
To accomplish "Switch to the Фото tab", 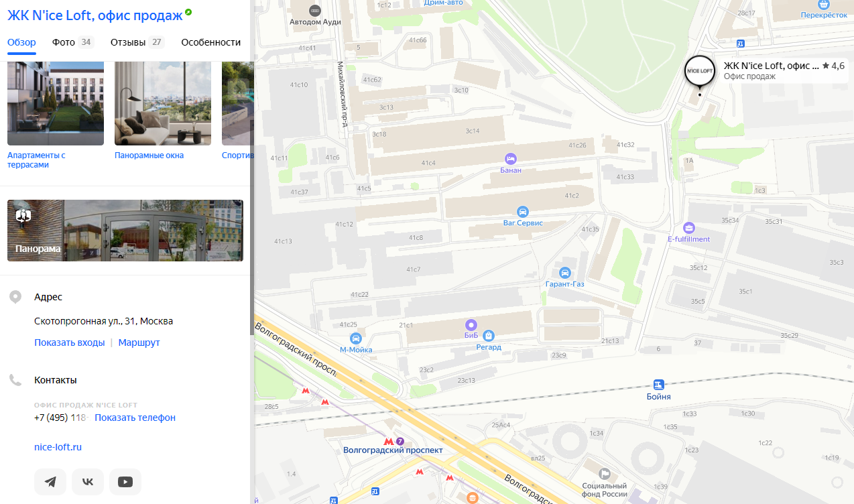I will tap(73, 42).
